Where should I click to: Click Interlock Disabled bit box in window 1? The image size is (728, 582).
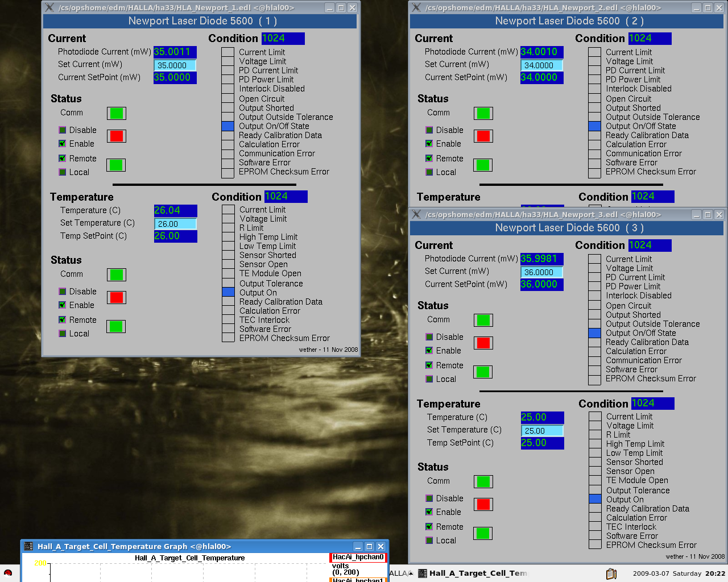[227, 89]
